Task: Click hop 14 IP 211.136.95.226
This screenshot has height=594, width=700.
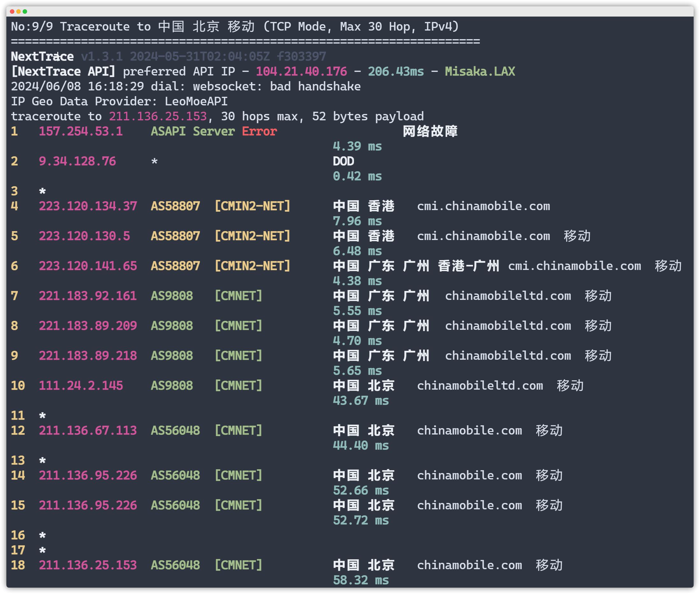Action: pos(88,476)
